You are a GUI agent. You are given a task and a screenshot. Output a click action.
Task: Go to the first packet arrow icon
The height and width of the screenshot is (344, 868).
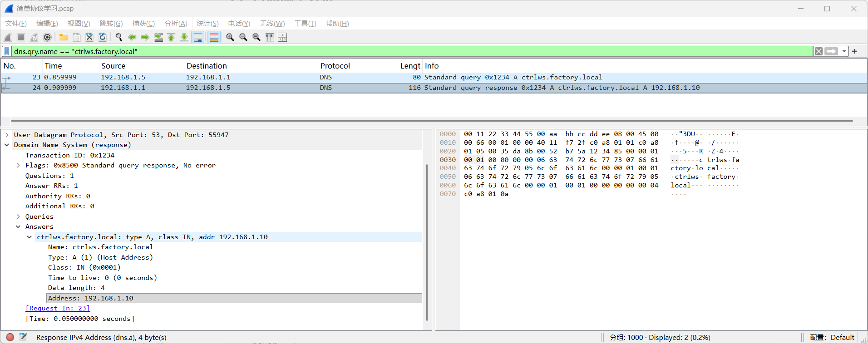(171, 37)
